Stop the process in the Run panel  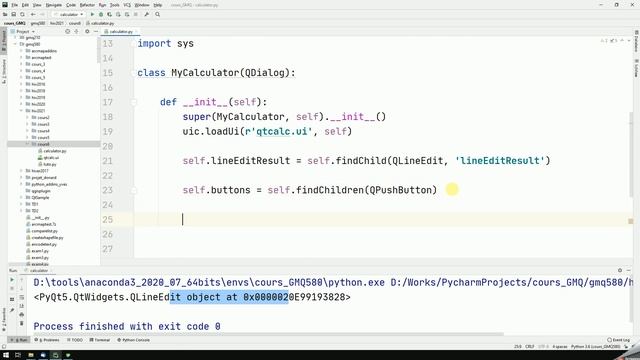tap(12, 289)
